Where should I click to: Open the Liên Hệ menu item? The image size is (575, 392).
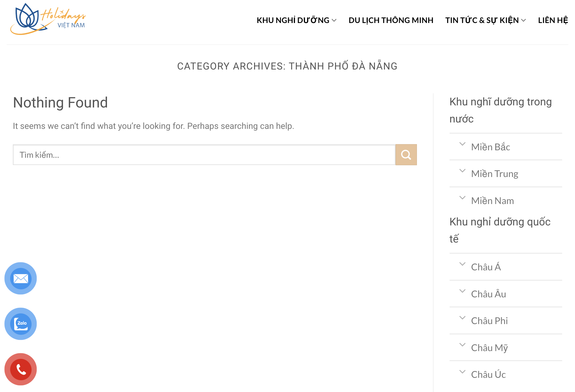click(x=553, y=20)
